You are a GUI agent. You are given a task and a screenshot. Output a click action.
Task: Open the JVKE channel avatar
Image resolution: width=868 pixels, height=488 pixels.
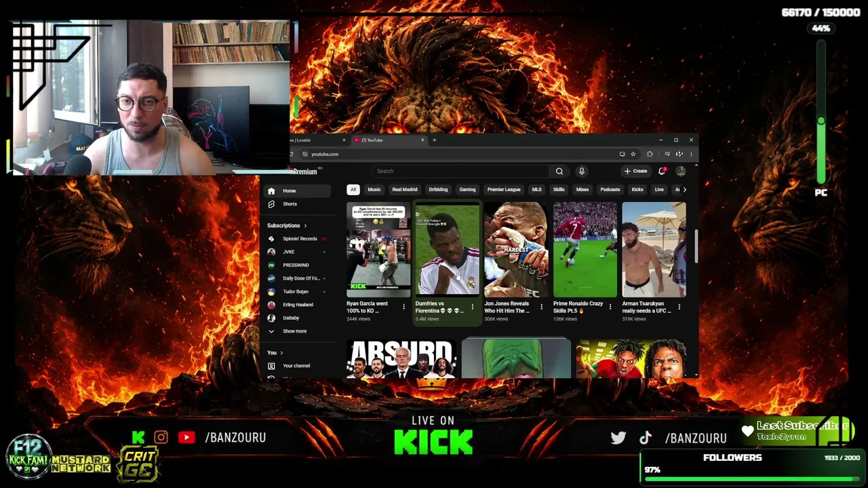pyautogui.click(x=271, y=252)
